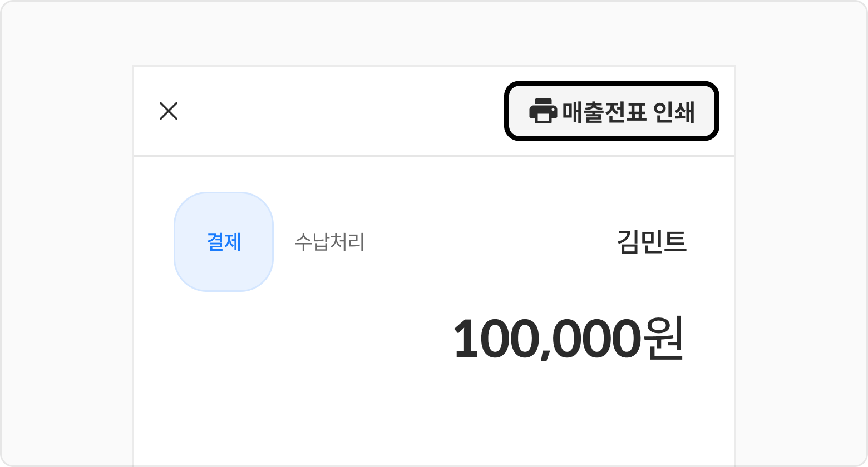Click the X icon in the header
Screen dimensions: 868x467
coord(168,111)
